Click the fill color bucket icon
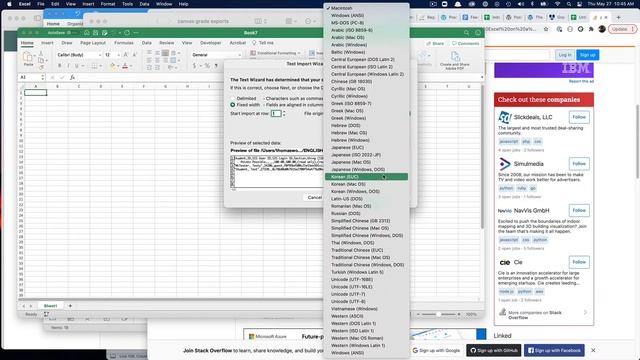 coord(112,66)
